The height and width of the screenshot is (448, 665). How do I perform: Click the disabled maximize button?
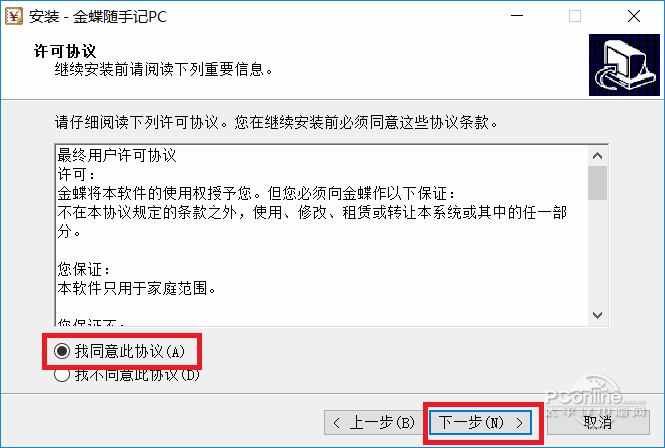pos(575,16)
